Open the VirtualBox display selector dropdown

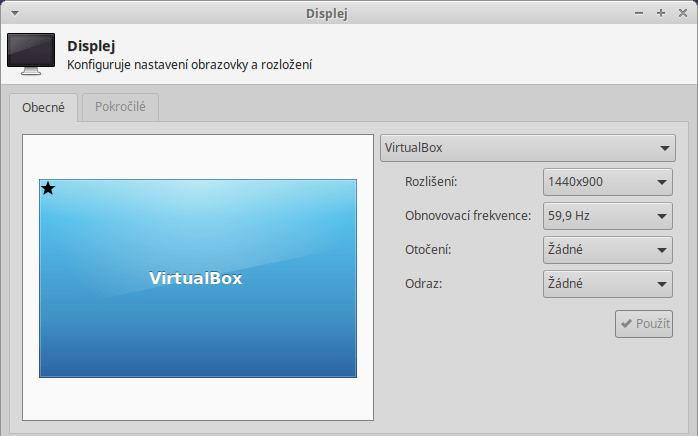[528, 148]
